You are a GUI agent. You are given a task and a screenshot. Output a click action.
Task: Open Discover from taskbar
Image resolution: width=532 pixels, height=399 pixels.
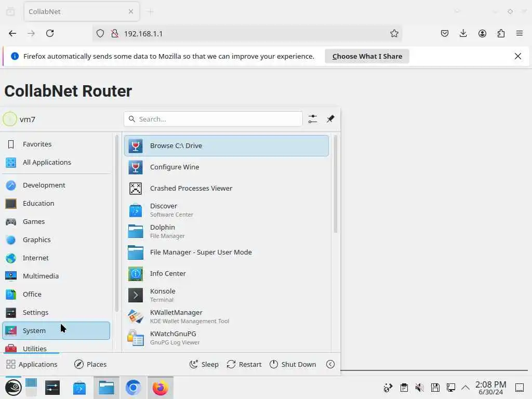click(x=79, y=388)
